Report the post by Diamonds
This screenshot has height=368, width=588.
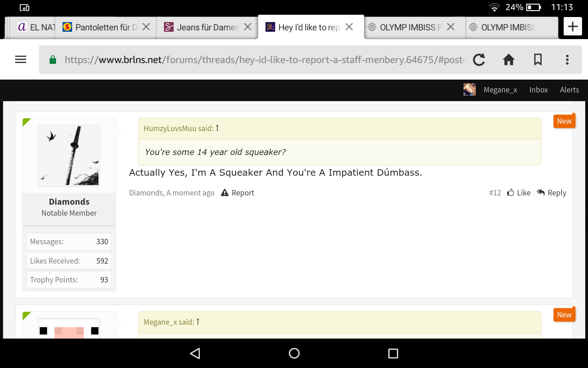click(237, 193)
